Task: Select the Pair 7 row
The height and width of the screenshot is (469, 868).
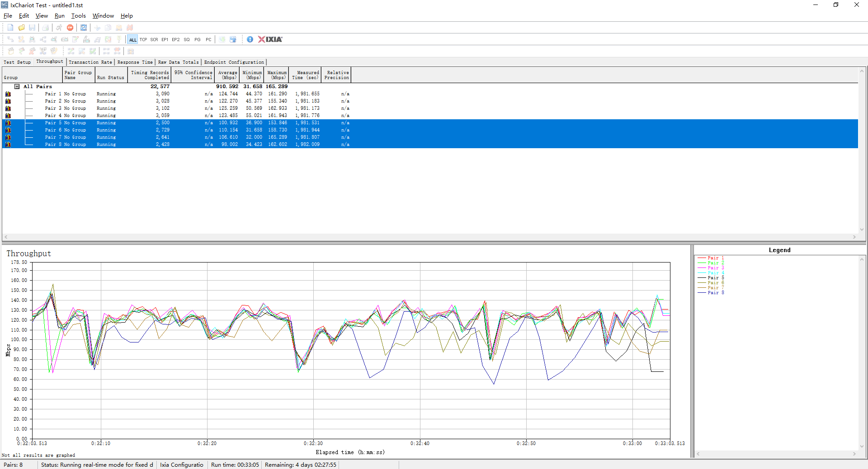Action: (x=430, y=137)
